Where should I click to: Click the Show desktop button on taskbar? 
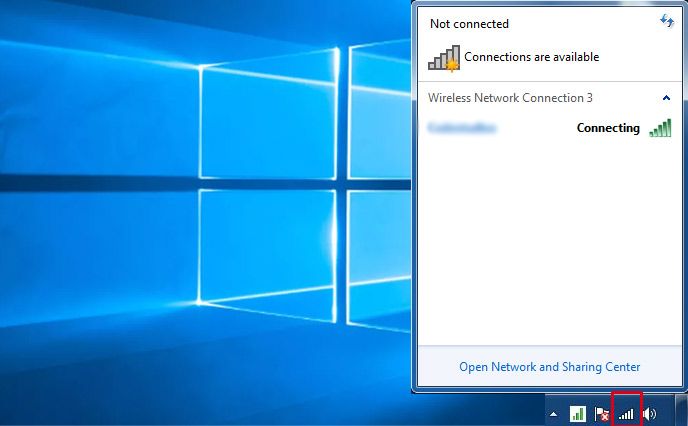click(x=681, y=410)
